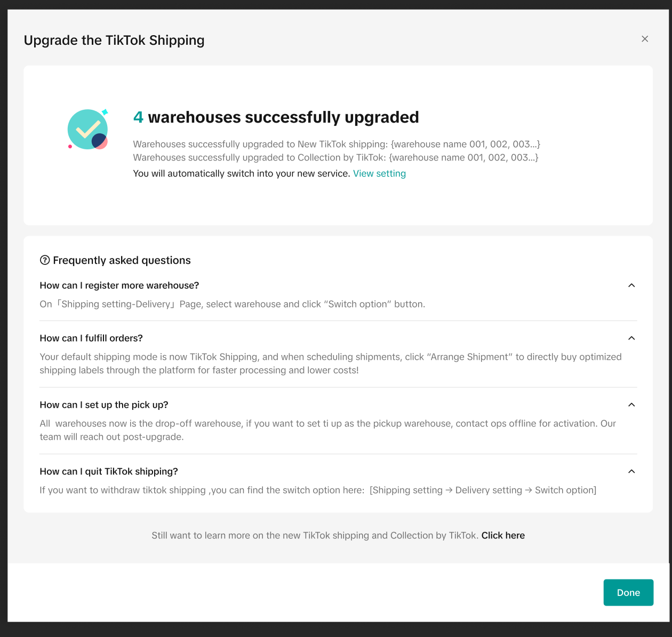
Task: Collapse the fulfill orders answer chevron
Action: 631,338
